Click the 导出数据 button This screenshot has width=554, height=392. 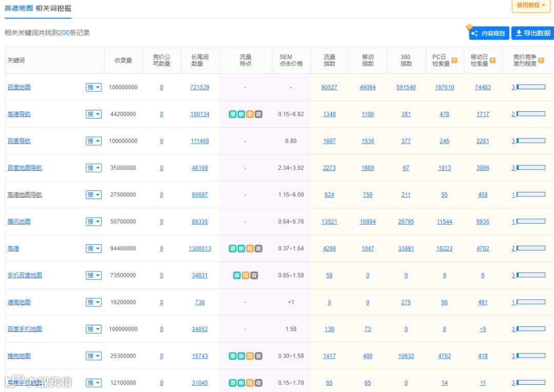tap(533, 33)
